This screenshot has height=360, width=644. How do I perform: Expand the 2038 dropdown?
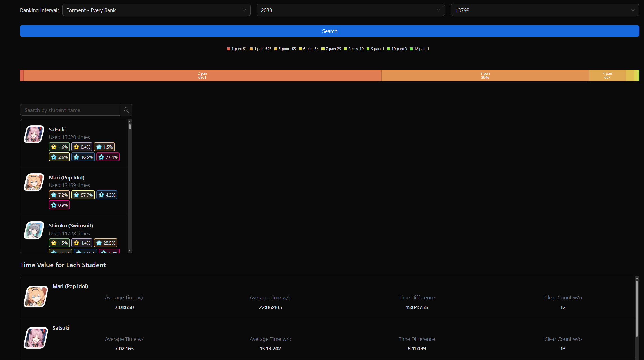pos(350,10)
